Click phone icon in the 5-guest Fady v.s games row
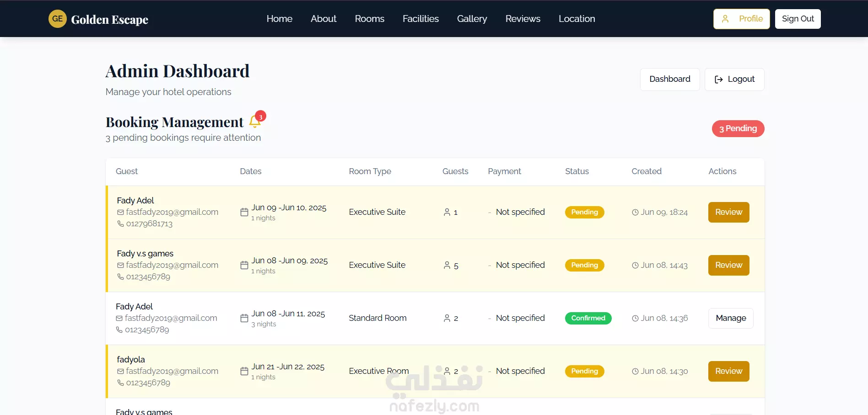868x415 pixels. (x=120, y=277)
